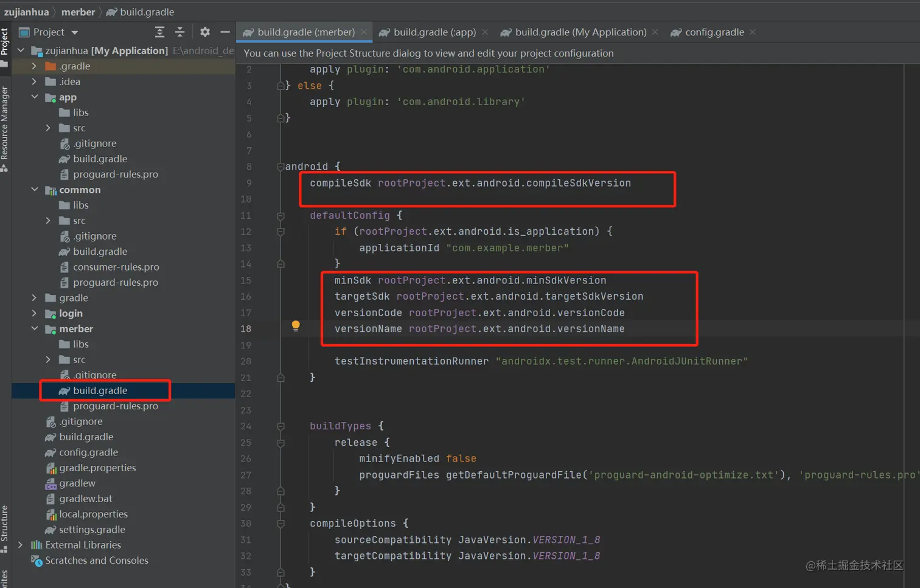Click the zujianhua breadcrumb
The height and width of the screenshot is (588, 920).
[26, 12]
